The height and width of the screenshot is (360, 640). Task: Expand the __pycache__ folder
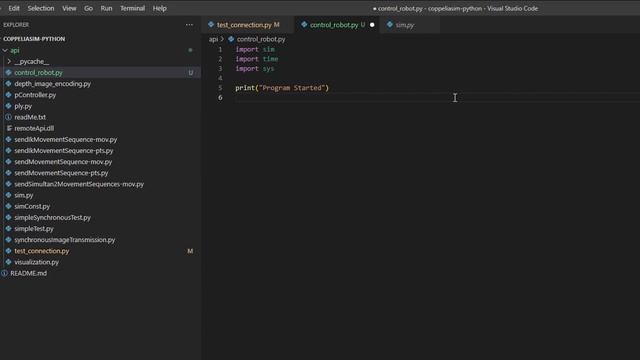(x=31, y=61)
